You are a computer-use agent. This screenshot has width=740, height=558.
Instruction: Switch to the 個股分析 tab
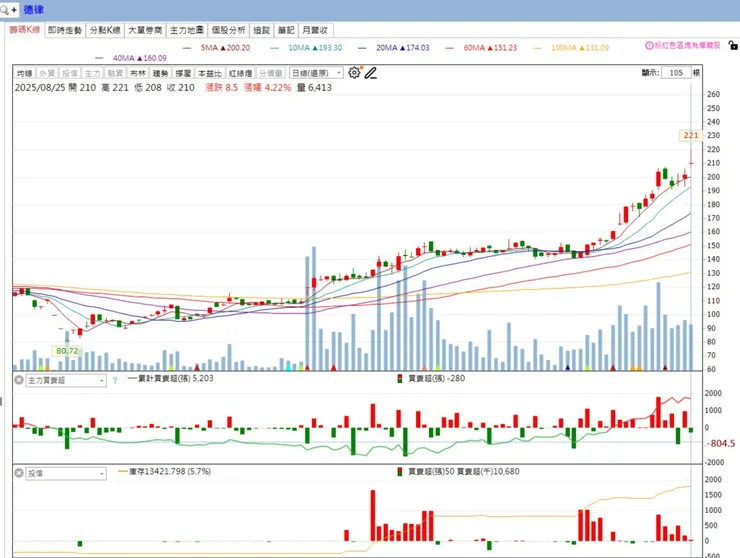[228, 30]
